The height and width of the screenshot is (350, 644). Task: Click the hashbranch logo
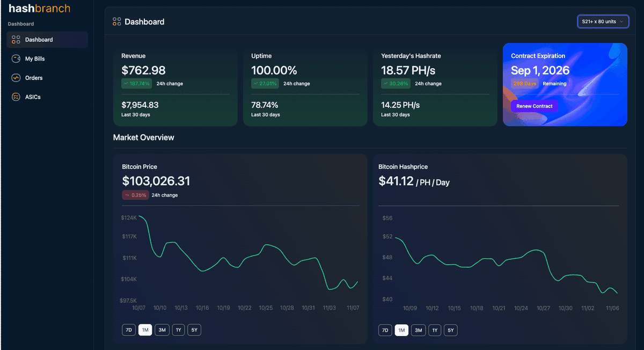coord(38,9)
